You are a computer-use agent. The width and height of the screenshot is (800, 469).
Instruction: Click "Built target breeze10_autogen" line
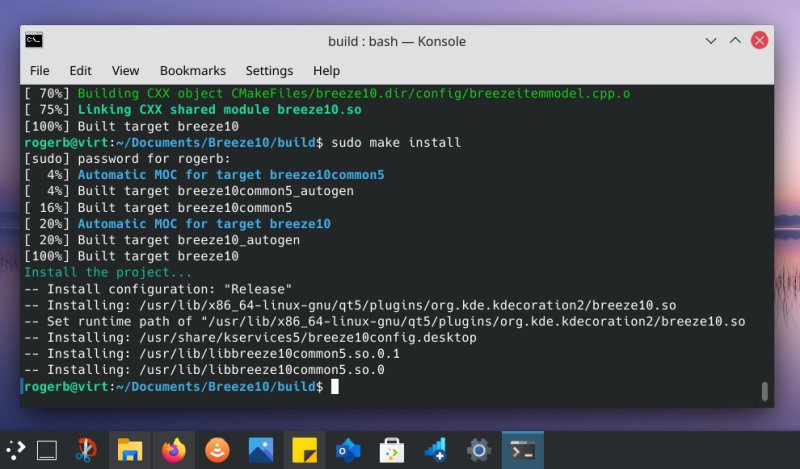click(162, 240)
